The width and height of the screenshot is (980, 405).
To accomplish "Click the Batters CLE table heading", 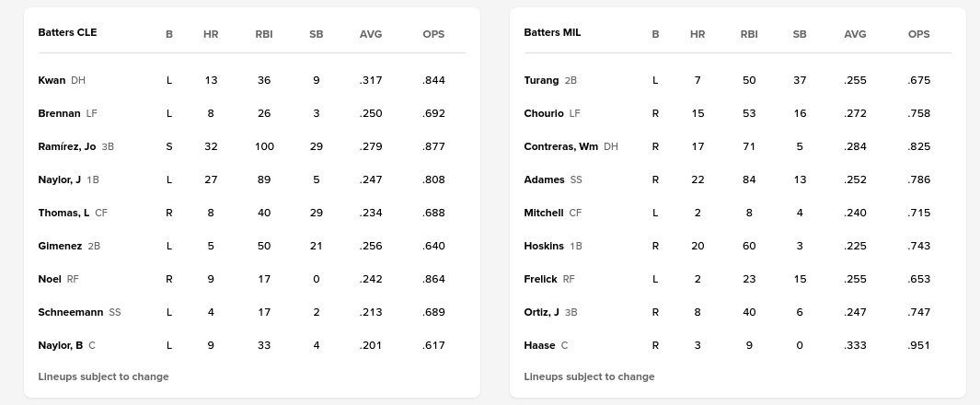I will (x=67, y=32).
